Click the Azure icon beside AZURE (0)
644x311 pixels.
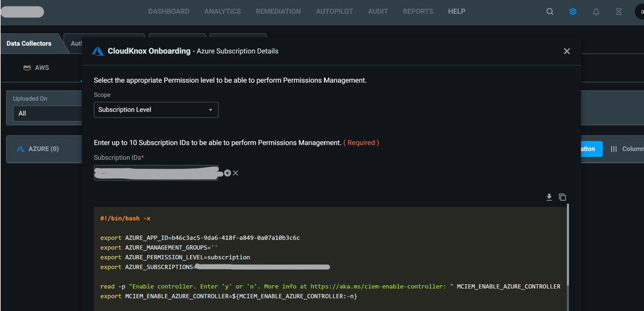pyautogui.click(x=20, y=149)
